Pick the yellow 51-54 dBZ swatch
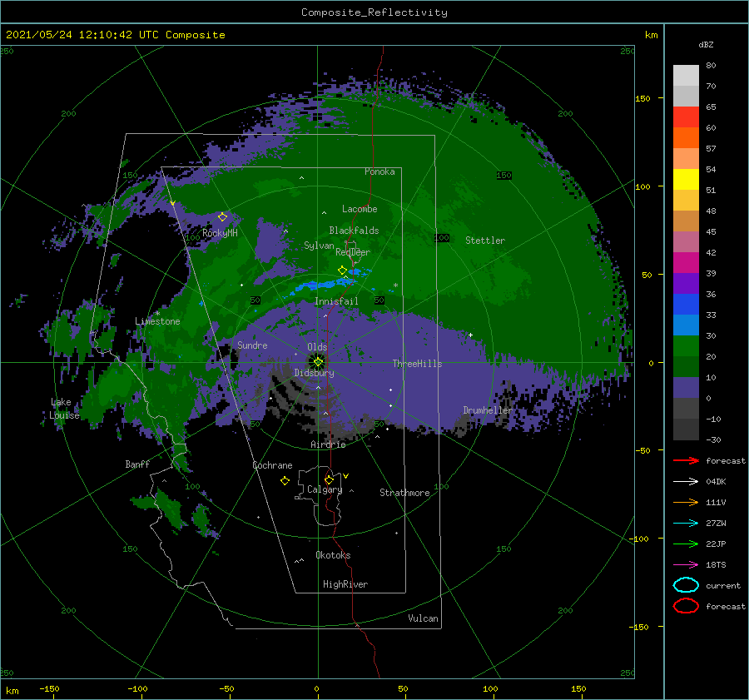 tap(686, 180)
